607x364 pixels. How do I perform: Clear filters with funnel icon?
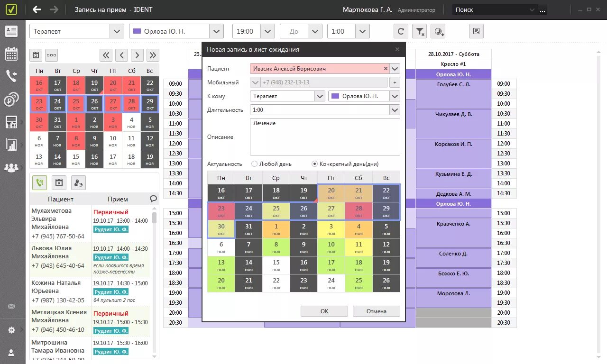coord(420,31)
